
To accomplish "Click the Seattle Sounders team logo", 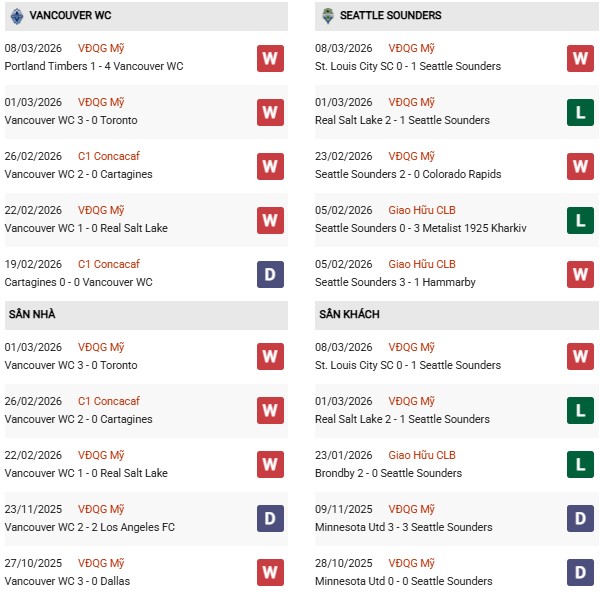I will pyautogui.click(x=327, y=16).
